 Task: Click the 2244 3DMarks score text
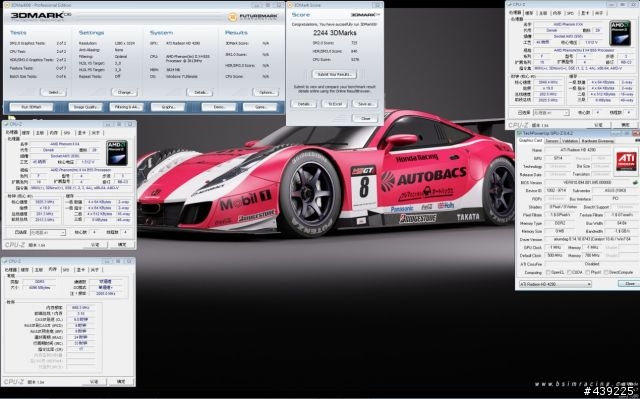click(335, 33)
